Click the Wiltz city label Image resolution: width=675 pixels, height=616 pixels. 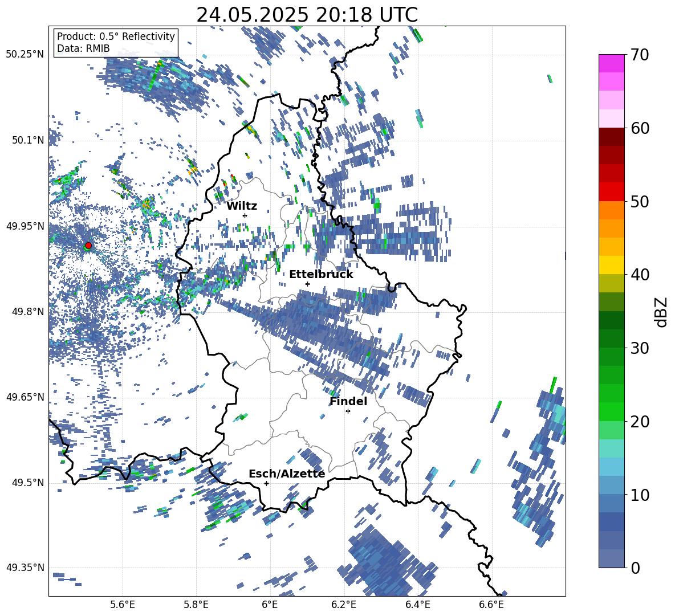coord(242,206)
